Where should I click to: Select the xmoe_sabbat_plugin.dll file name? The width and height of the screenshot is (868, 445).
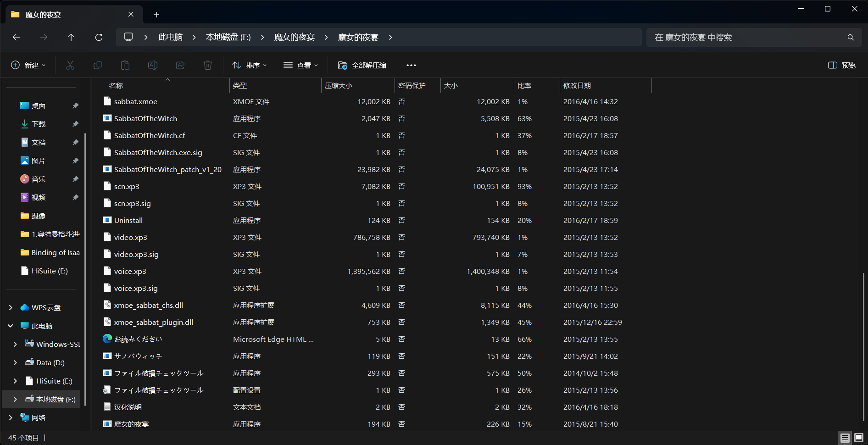[x=154, y=322]
